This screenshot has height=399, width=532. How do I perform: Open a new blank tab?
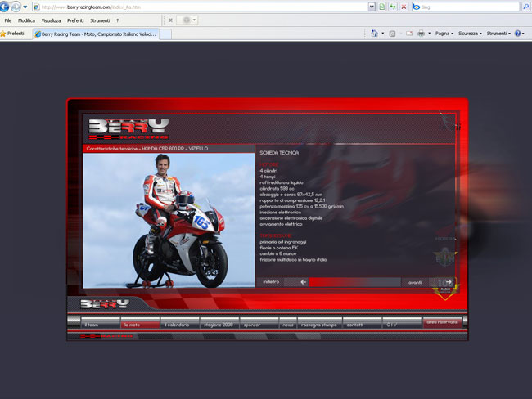click(x=165, y=34)
